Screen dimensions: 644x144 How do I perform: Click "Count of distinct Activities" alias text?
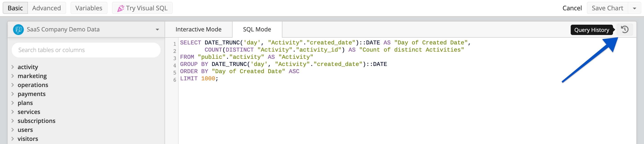411,50
